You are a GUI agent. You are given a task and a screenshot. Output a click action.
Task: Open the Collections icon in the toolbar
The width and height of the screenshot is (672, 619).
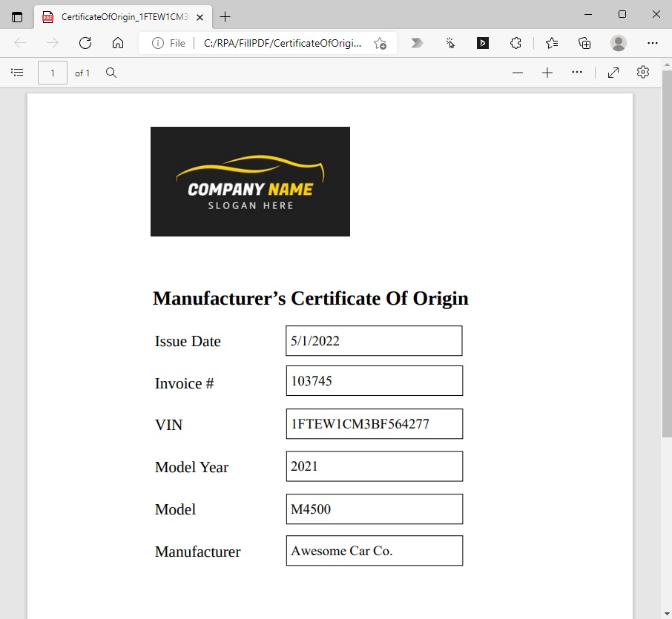[584, 43]
